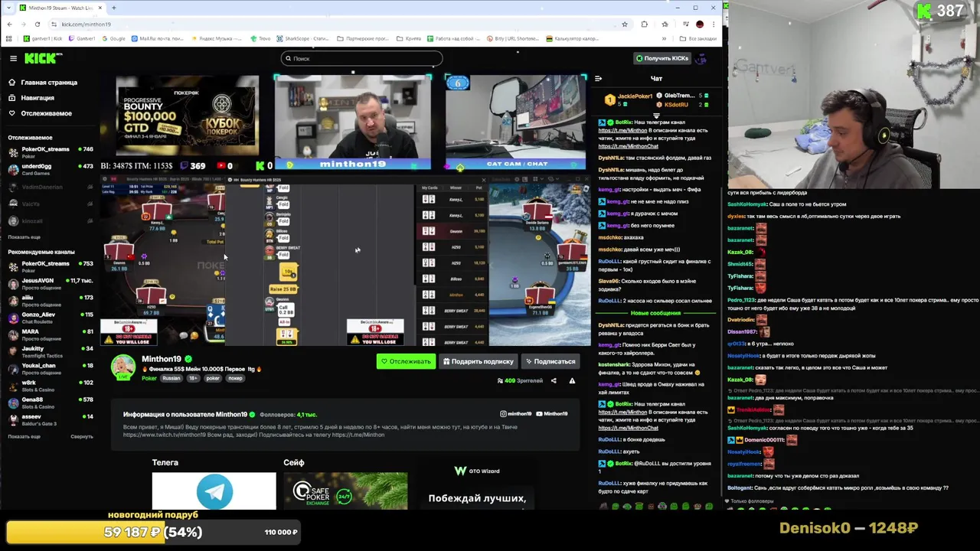Collapse recommended channels via Свернуть

click(82, 436)
